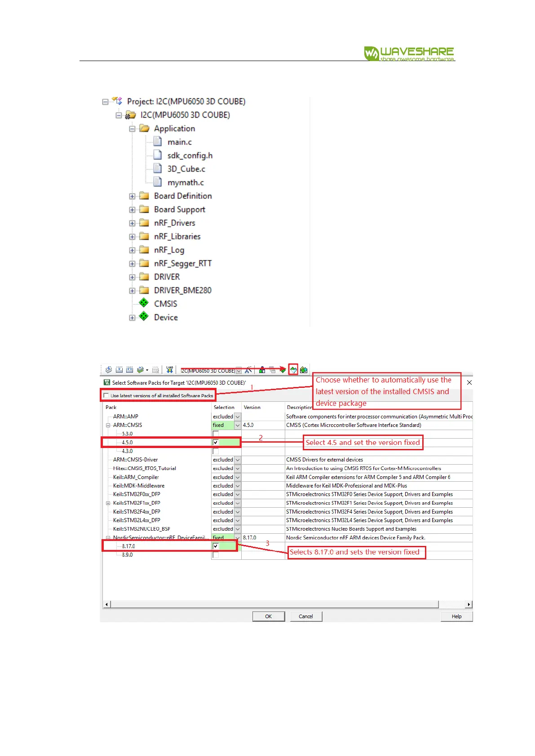The image size is (535, 756).
Task: Click the Application open folder icon
Action: pyautogui.click(x=144, y=128)
